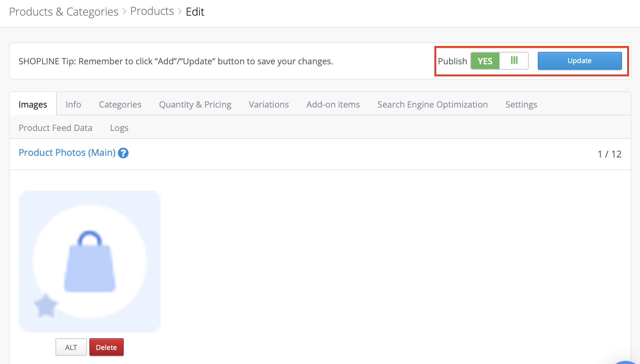Viewport: 640px width, 364px height.
Task: Open Search Engine Optimization tab
Action: click(x=432, y=104)
